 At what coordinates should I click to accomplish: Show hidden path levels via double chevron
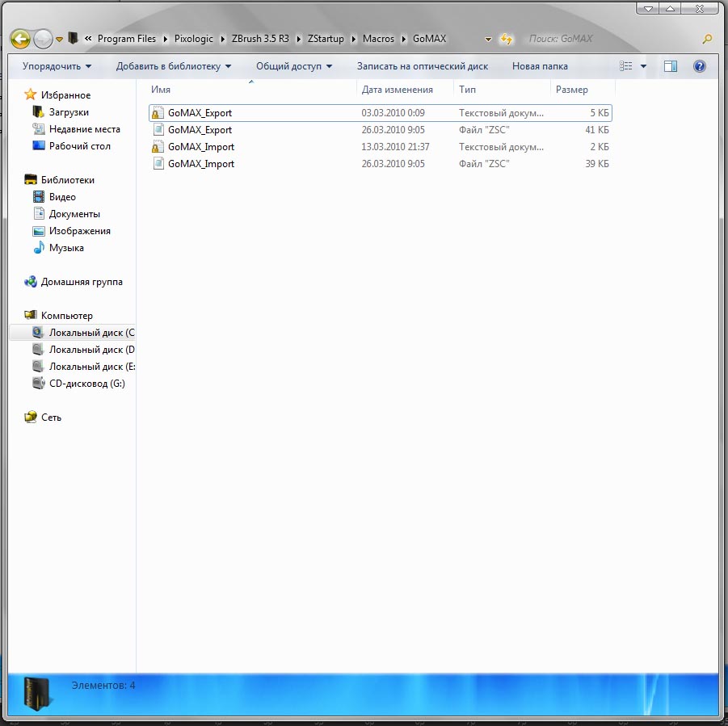tap(88, 39)
